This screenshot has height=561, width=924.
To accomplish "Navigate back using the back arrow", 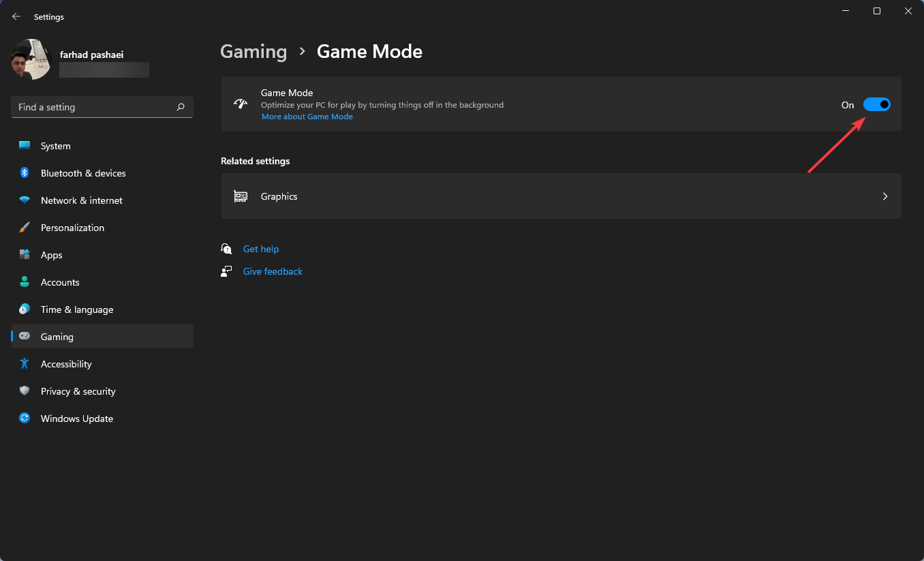I will click(x=16, y=16).
